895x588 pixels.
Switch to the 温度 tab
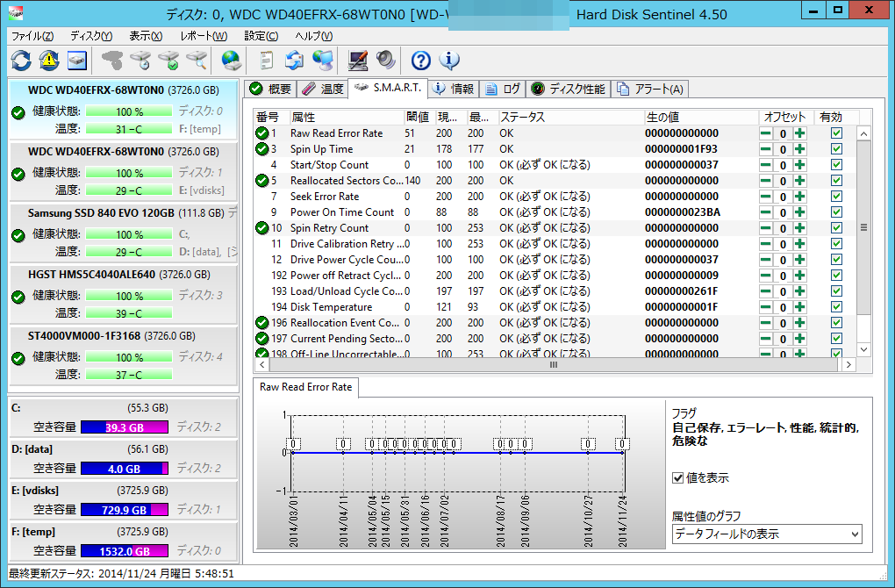pos(323,89)
